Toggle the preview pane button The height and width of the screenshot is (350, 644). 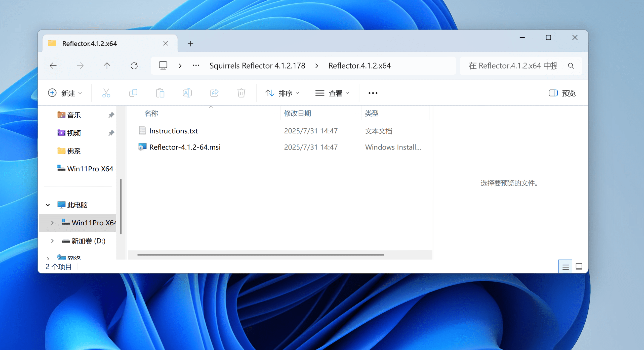tap(562, 93)
